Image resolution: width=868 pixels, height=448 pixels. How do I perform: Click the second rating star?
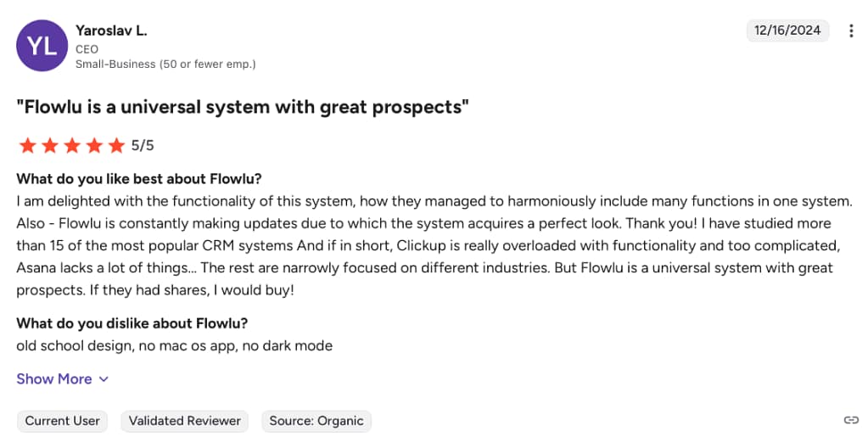(x=50, y=146)
